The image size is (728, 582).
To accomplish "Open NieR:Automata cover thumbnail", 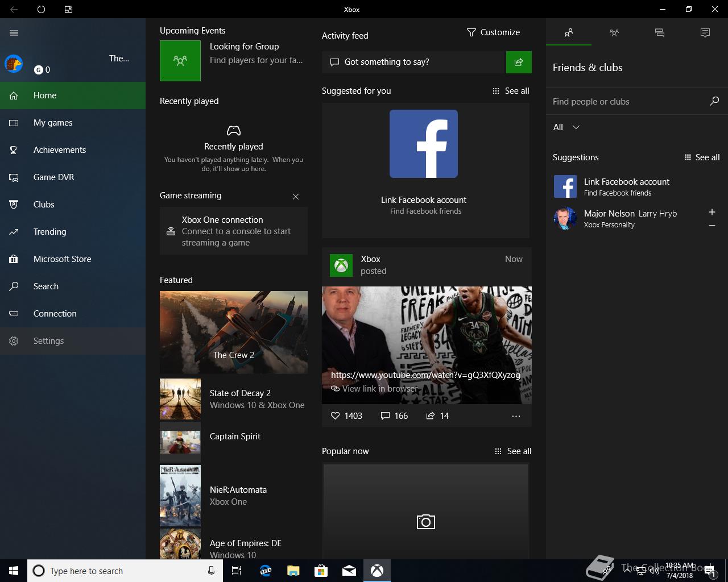I will 180,496.
